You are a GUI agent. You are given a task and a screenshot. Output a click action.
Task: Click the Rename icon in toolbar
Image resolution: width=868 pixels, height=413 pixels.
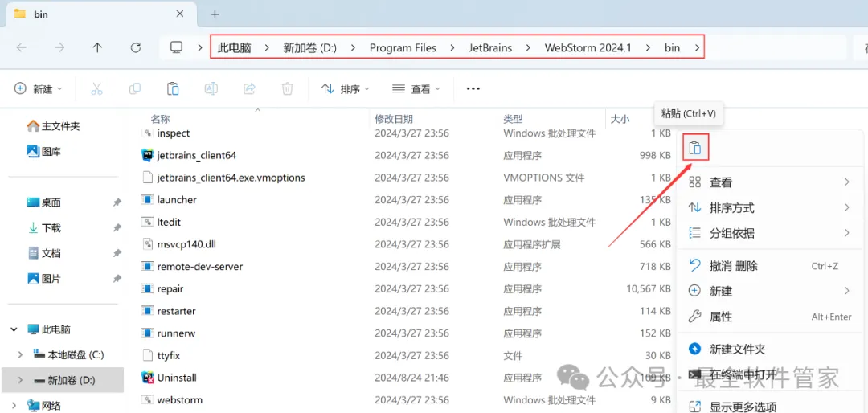point(211,88)
